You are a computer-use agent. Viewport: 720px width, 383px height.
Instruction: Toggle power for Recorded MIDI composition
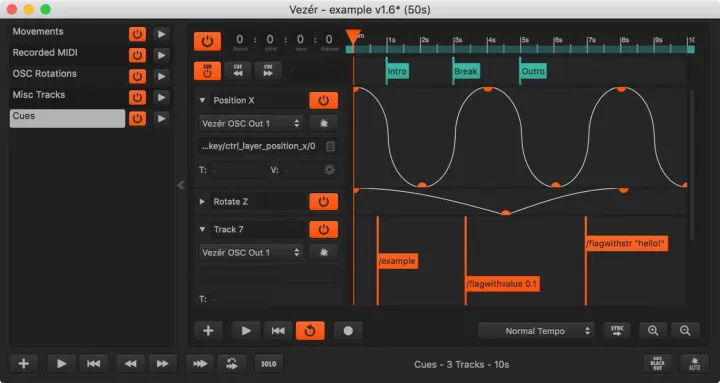(x=137, y=55)
